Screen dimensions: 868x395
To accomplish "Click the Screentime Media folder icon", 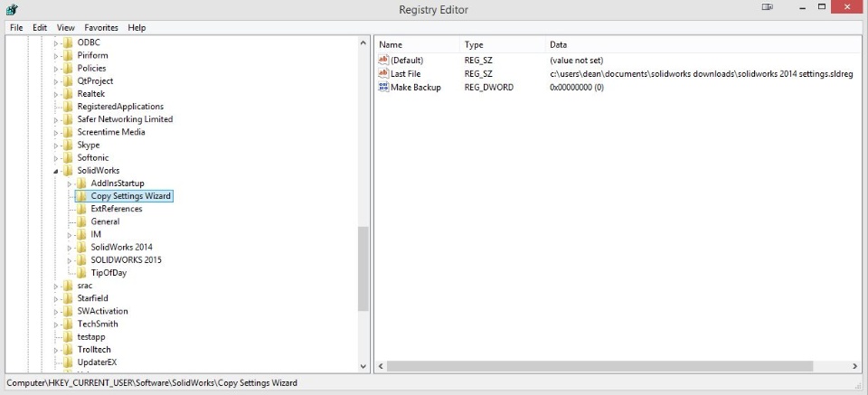I will pos(68,132).
